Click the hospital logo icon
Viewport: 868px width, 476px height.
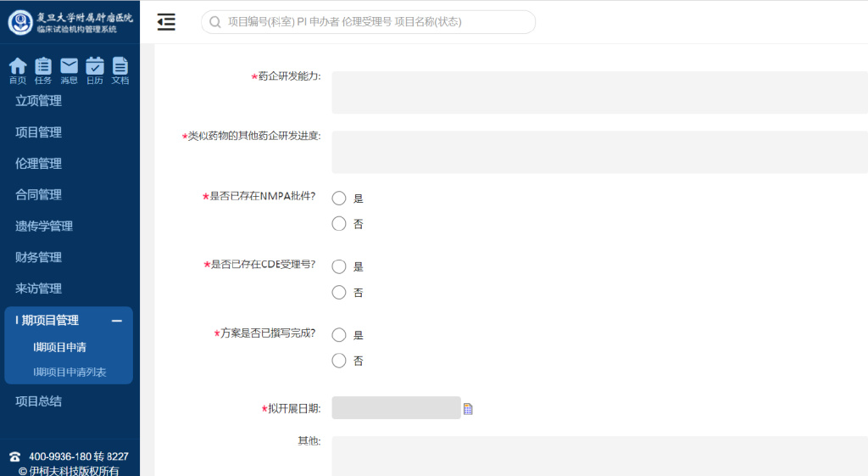(20, 23)
